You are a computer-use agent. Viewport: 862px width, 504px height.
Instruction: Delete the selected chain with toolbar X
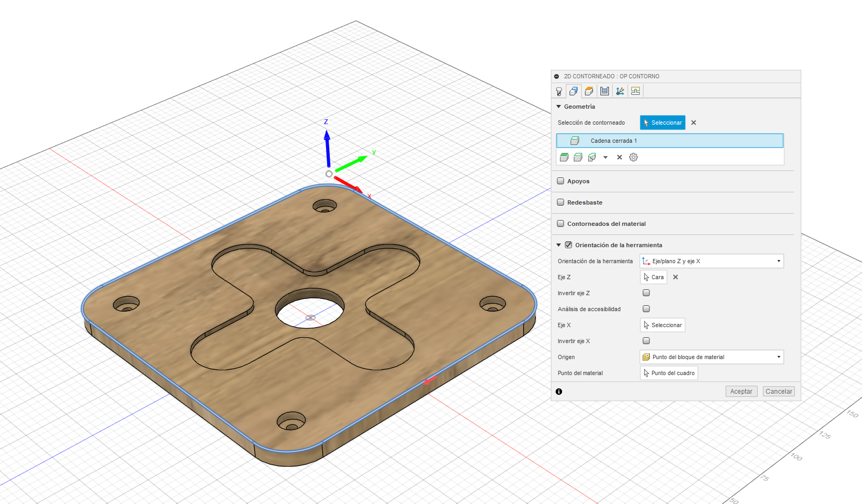(x=620, y=157)
